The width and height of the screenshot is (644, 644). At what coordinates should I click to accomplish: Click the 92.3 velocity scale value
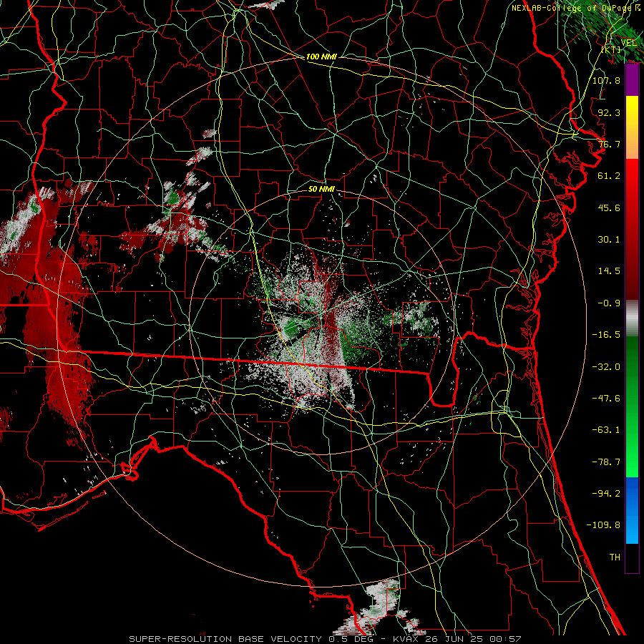[x=609, y=112]
